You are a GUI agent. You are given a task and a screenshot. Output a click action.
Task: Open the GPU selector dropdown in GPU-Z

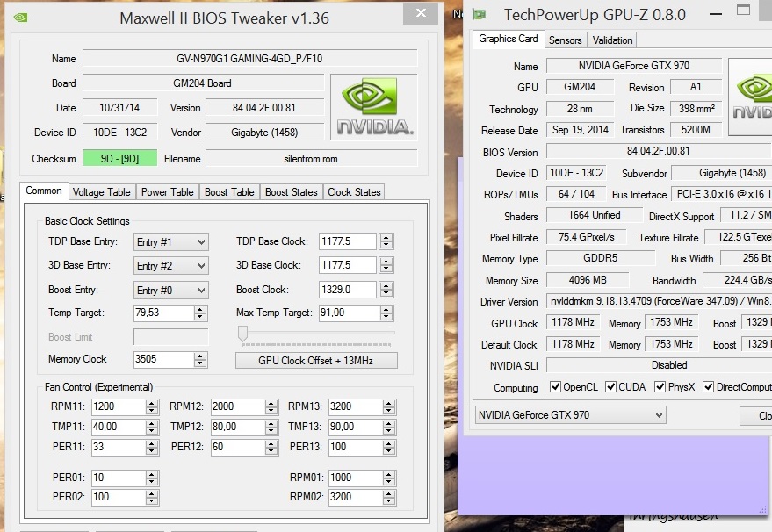click(570, 415)
